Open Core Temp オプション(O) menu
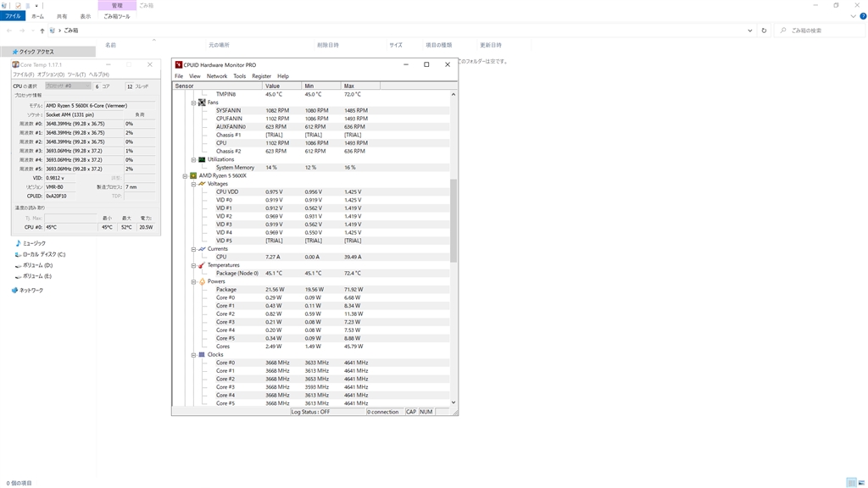Screen dimensions: 868x488 [50, 75]
